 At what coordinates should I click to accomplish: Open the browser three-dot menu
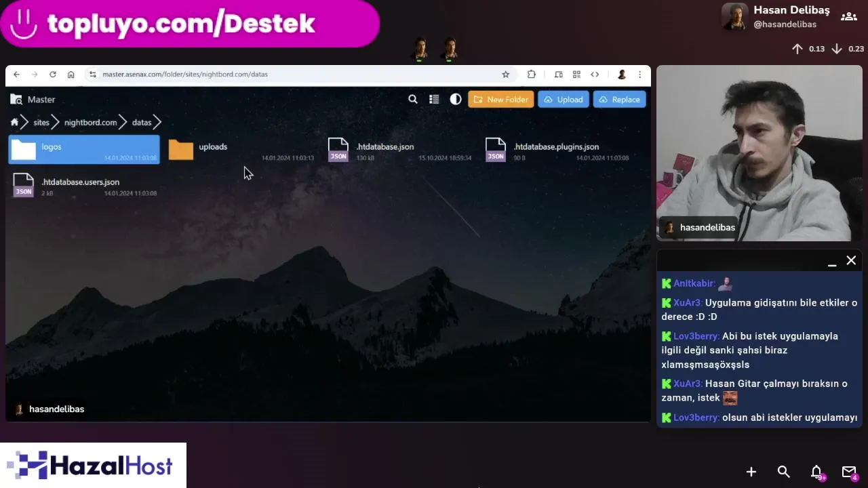tap(639, 75)
